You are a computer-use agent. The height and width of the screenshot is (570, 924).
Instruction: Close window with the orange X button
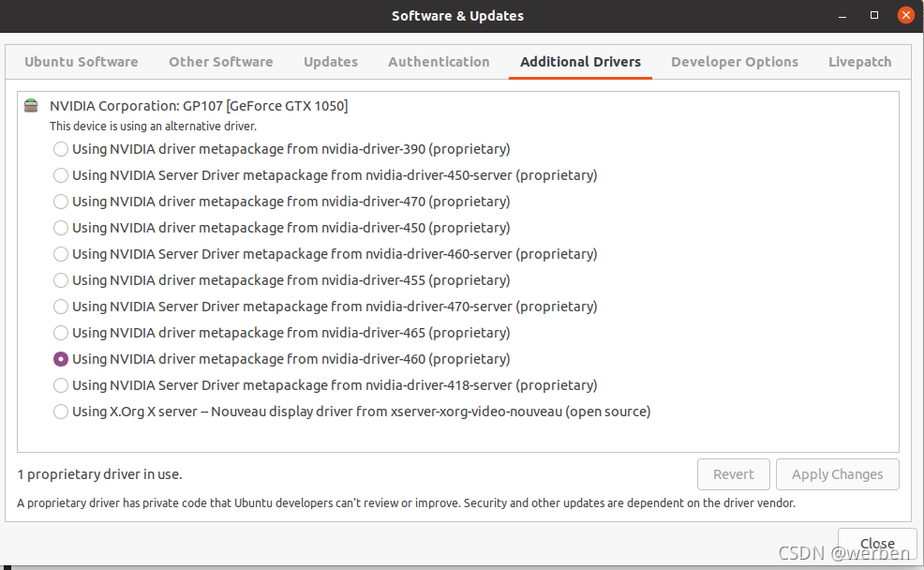[x=906, y=15]
